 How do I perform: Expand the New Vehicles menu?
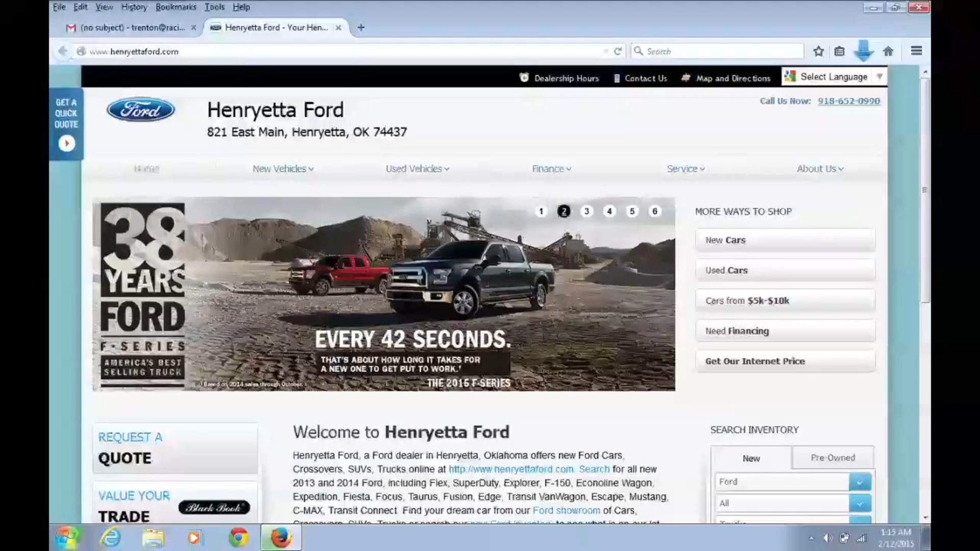coord(283,169)
